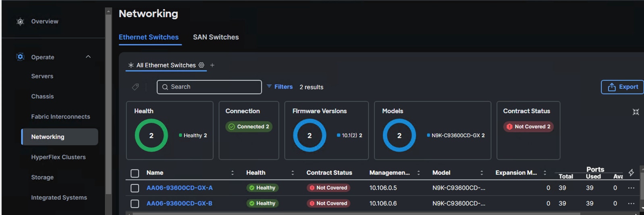Image resolution: width=644 pixels, height=215 pixels.
Task: Click the Export button
Action: pyautogui.click(x=622, y=87)
